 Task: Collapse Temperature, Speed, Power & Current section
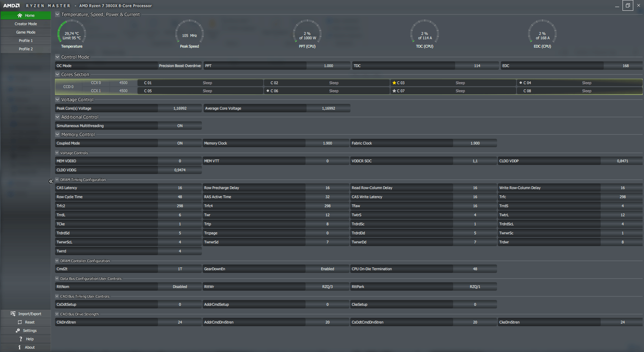click(57, 14)
